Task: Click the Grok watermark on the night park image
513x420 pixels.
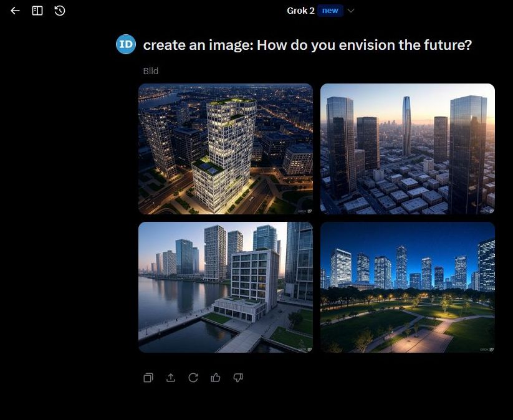Action: click(486, 349)
